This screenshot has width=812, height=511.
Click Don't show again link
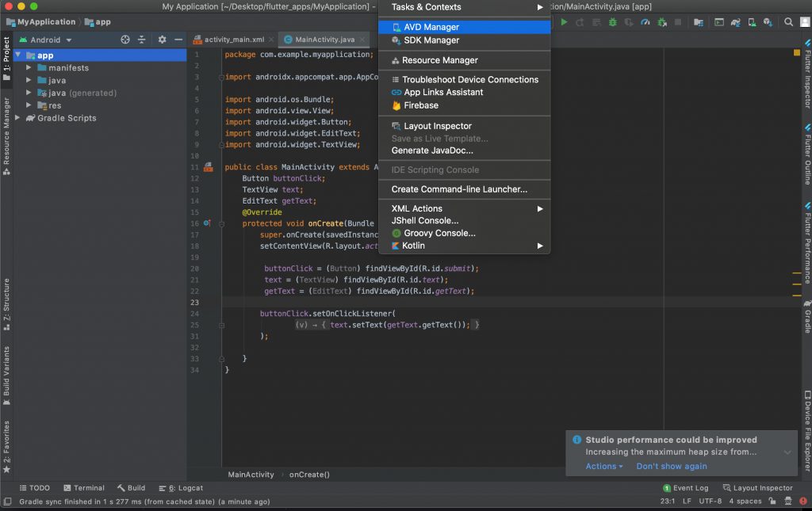[x=671, y=466]
